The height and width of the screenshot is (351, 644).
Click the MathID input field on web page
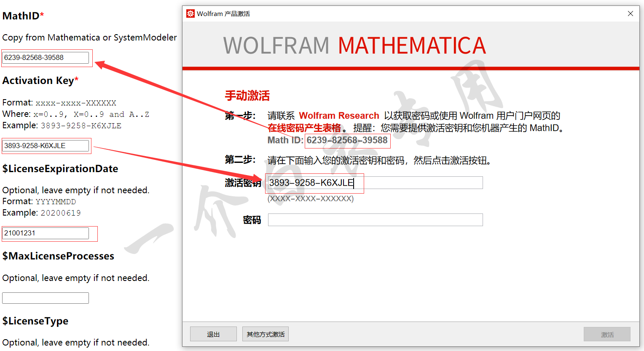point(46,57)
